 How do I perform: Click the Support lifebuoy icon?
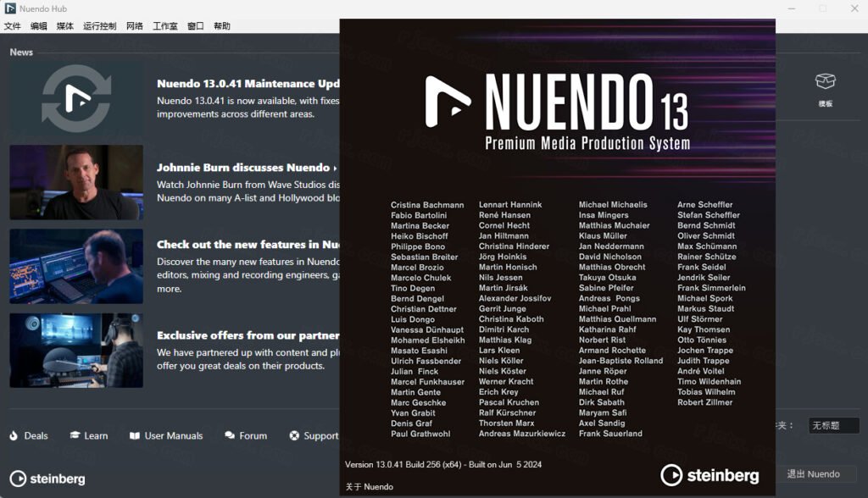click(294, 435)
